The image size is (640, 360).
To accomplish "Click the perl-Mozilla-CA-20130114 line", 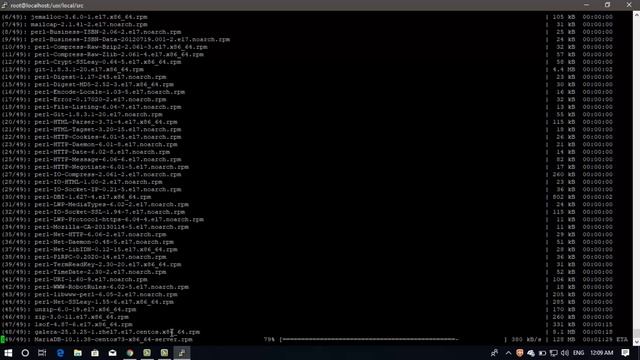I will pyautogui.click(x=95, y=227).
